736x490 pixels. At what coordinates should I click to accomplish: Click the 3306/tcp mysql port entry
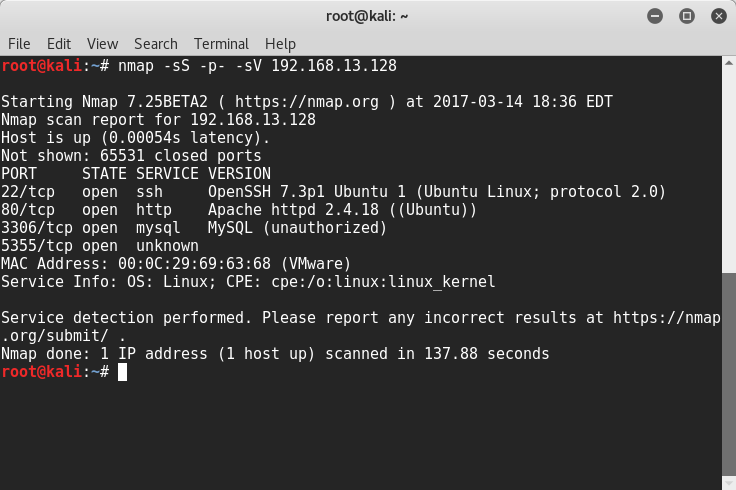click(x=34, y=228)
